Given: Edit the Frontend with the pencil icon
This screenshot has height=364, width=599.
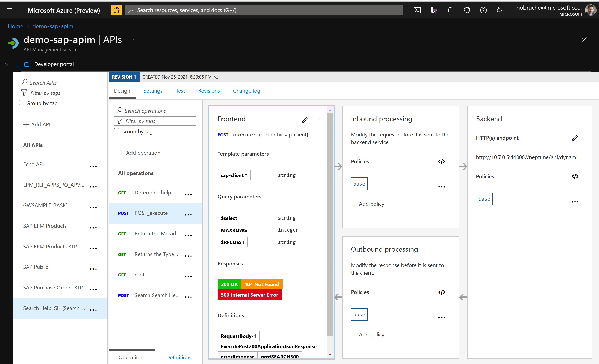Looking at the screenshot, I should pyautogui.click(x=305, y=120).
